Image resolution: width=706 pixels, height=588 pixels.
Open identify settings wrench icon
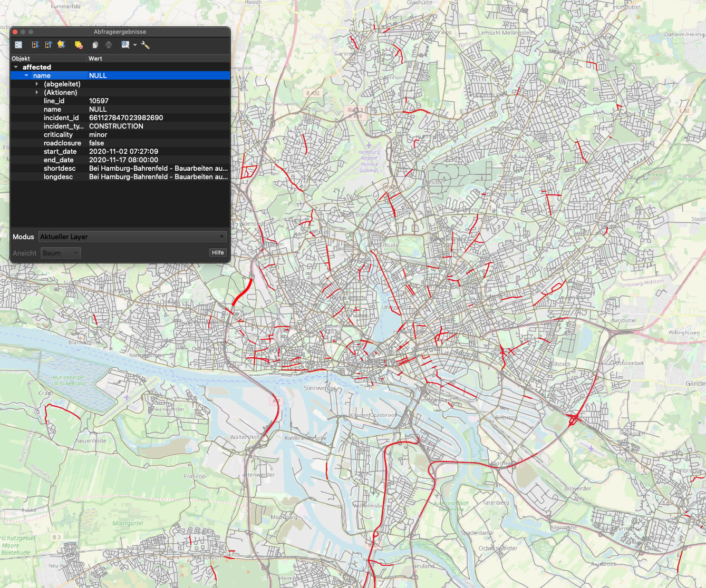click(146, 45)
